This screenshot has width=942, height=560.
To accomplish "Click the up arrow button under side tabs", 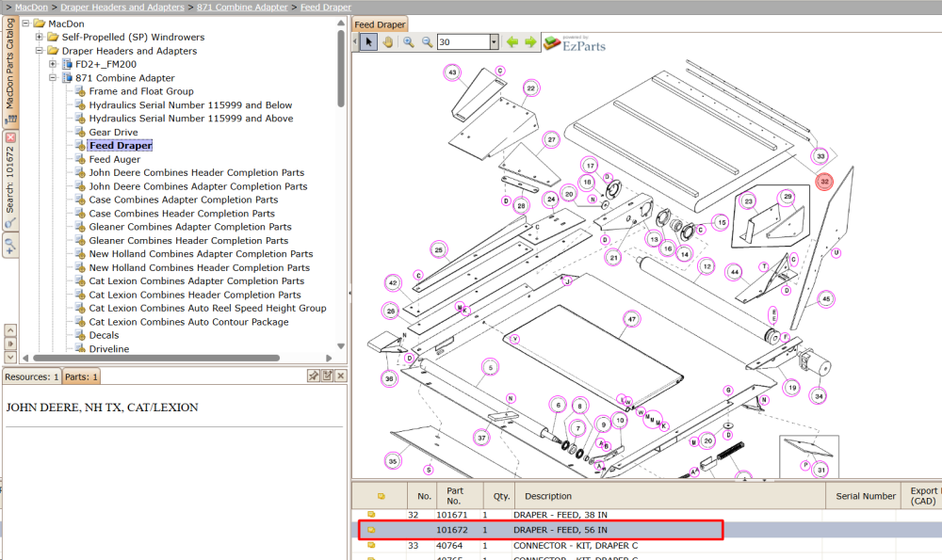I will (x=10, y=330).
